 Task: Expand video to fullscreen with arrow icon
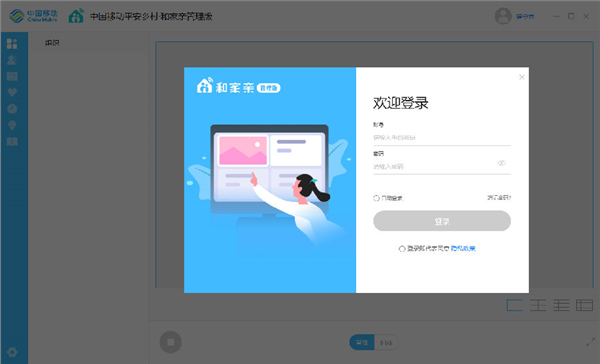(x=590, y=342)
